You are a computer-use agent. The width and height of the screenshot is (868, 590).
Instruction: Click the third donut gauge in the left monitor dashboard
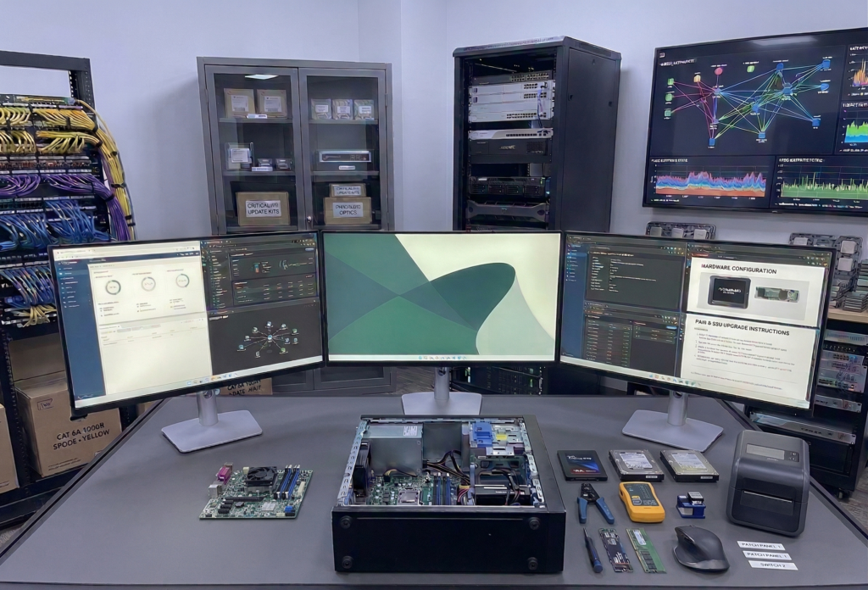tap(183, 281)
